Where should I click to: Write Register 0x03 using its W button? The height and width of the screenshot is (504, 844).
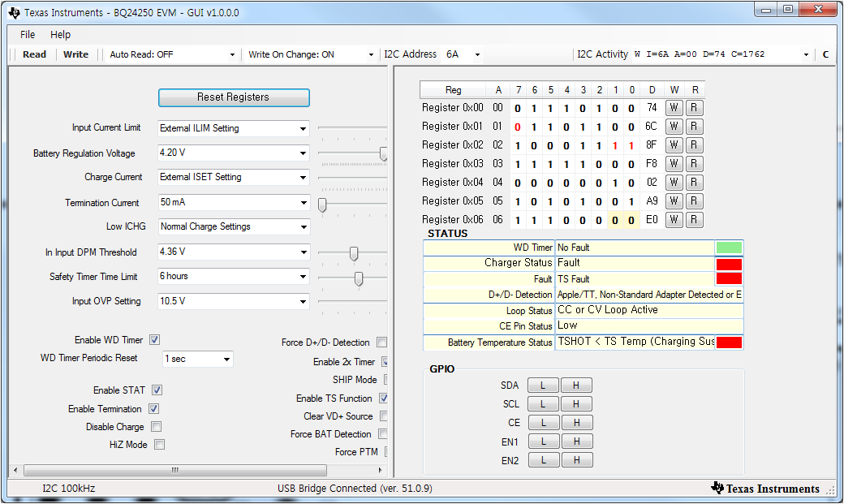(x=674, y=164)
